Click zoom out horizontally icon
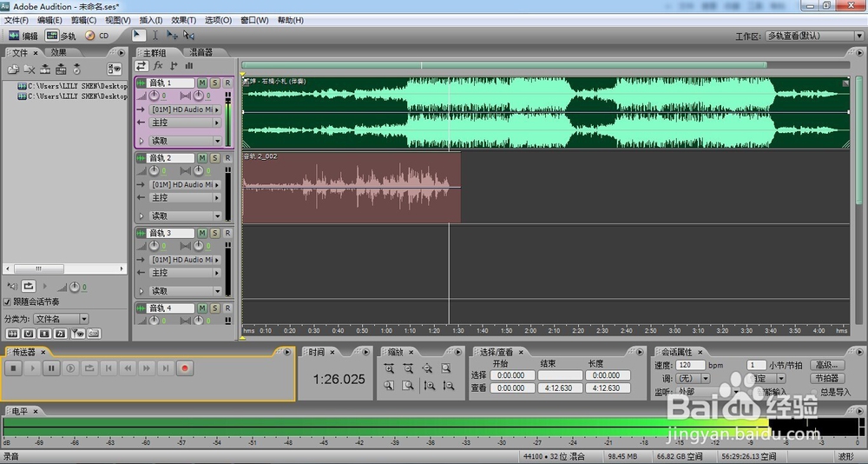Viewport: 868px width, 464px height. [x=408, y=368]
